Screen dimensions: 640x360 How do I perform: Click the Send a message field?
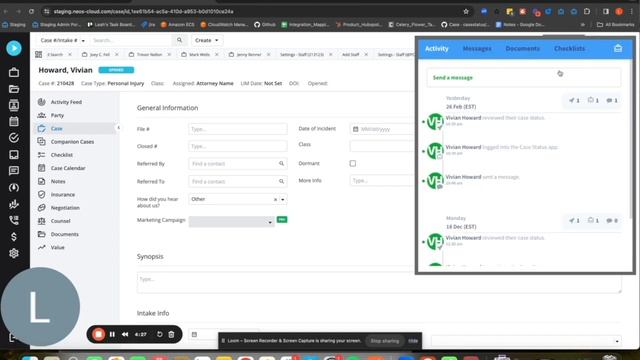(x=524, y=78)
